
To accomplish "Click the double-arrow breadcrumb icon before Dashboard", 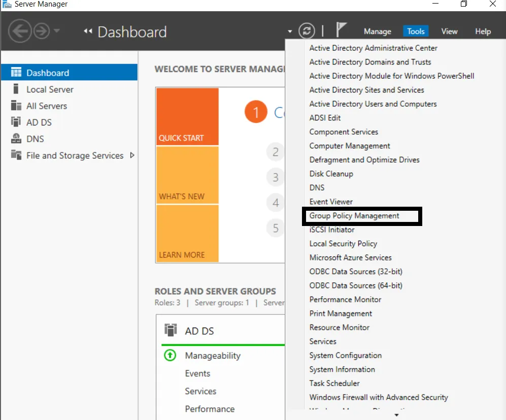I will pyautogui.click(x=88, y=31).
